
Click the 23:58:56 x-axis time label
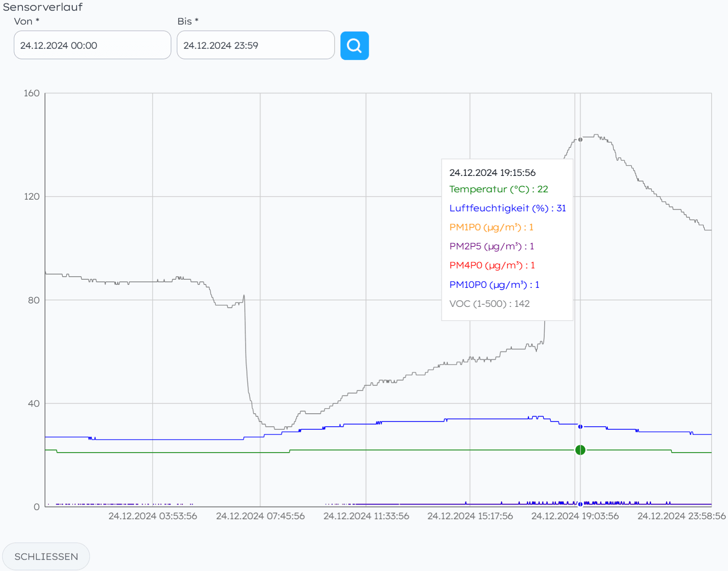[x=681, y=516]
